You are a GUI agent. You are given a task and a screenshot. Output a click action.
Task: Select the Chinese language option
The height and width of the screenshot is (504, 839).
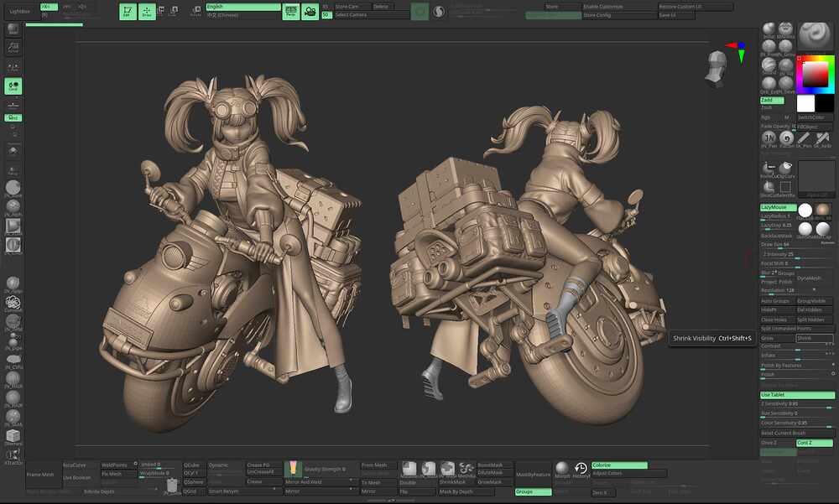(243, 15)
